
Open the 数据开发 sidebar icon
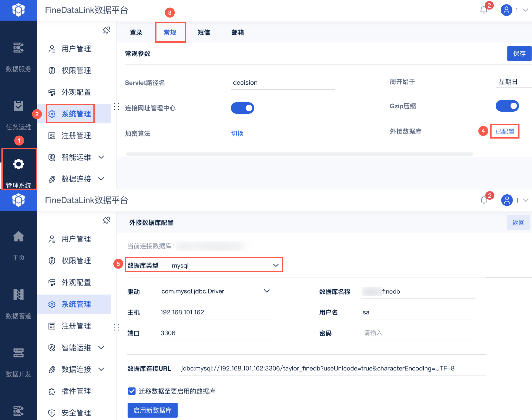click(19, 353)
